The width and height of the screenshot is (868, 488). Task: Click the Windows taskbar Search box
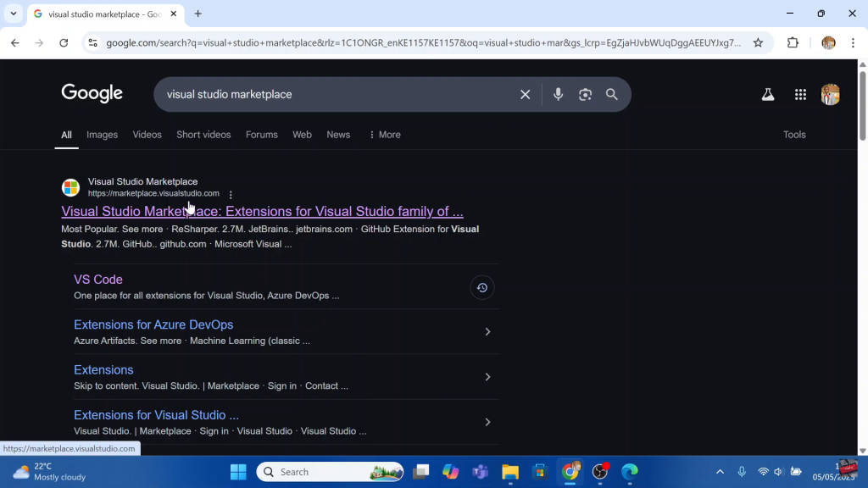click(330, 472)
